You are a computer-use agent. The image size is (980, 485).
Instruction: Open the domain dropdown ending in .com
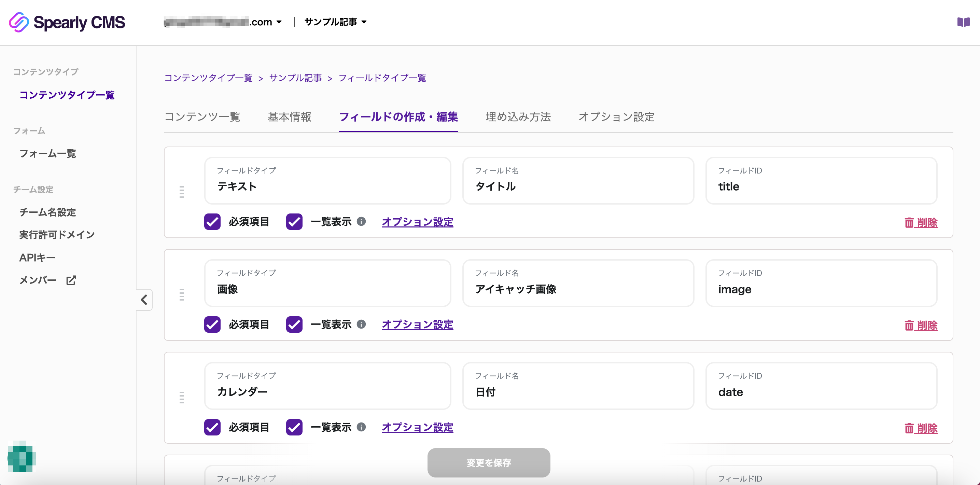(x=223, y=22)
